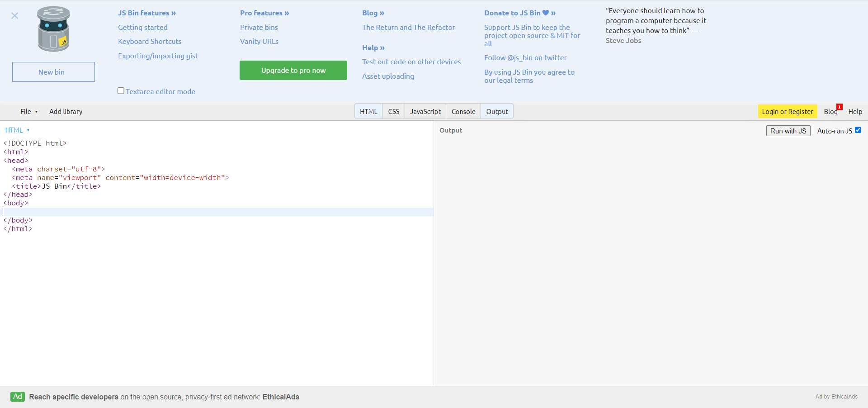Click the Run with JS button

pos(788,131)
